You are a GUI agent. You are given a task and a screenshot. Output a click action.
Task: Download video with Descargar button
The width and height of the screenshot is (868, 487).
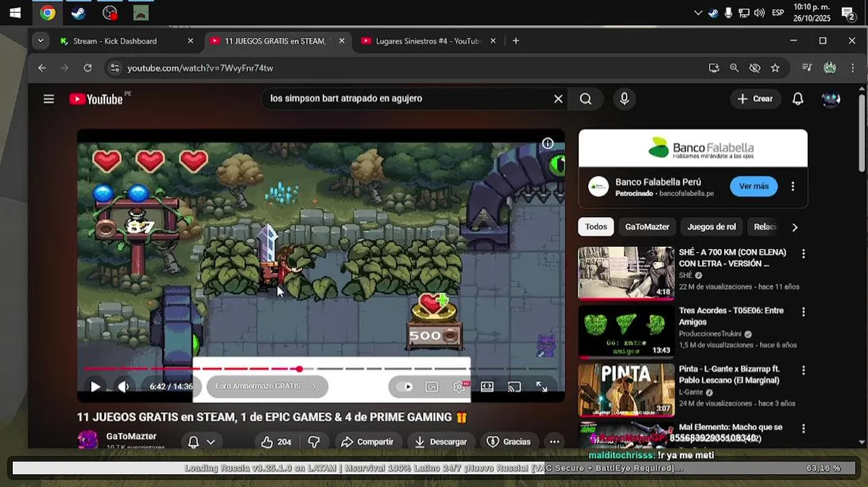tap(441, 442)
